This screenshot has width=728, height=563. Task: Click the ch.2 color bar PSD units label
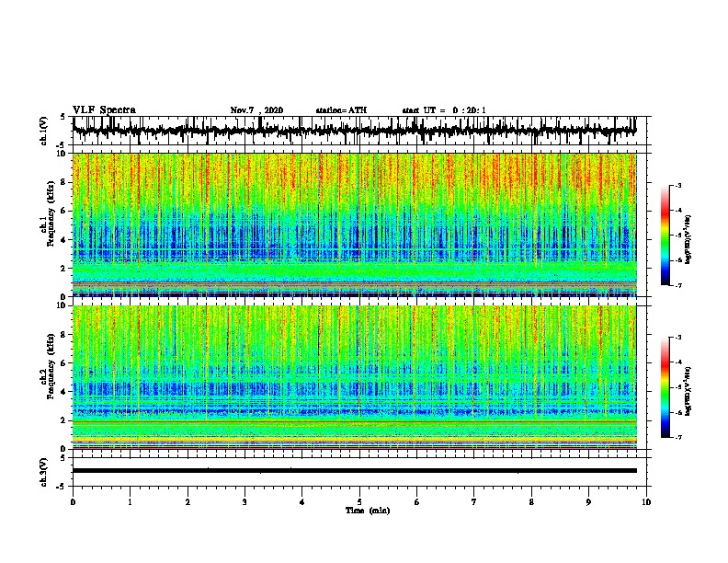[688, 391]
